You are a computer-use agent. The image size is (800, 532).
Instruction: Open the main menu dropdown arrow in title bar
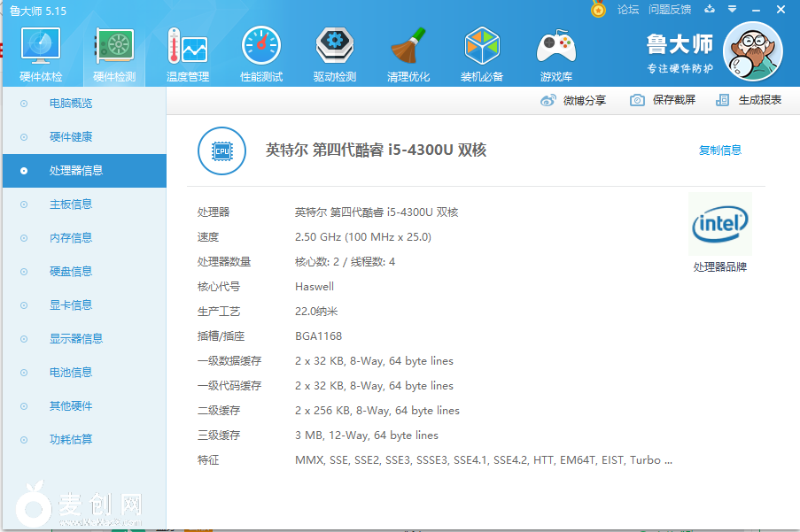(x=732, y=10)
